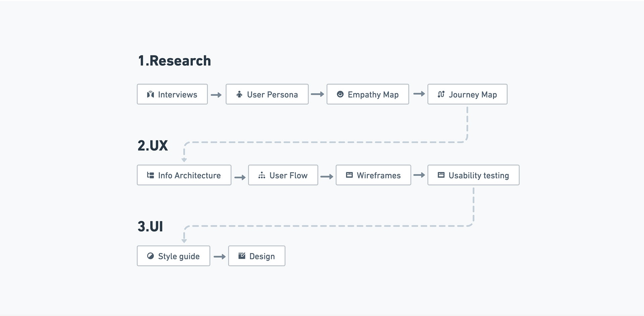
Task: Click the window icon in Usability testing
Action: point(441,175)
